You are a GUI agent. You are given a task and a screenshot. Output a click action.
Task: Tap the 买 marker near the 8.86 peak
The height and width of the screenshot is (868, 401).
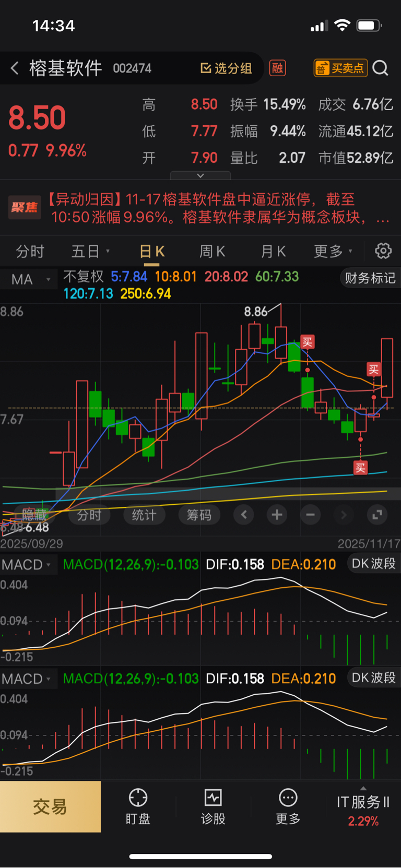pyautogui.click(x=307, y=342)
